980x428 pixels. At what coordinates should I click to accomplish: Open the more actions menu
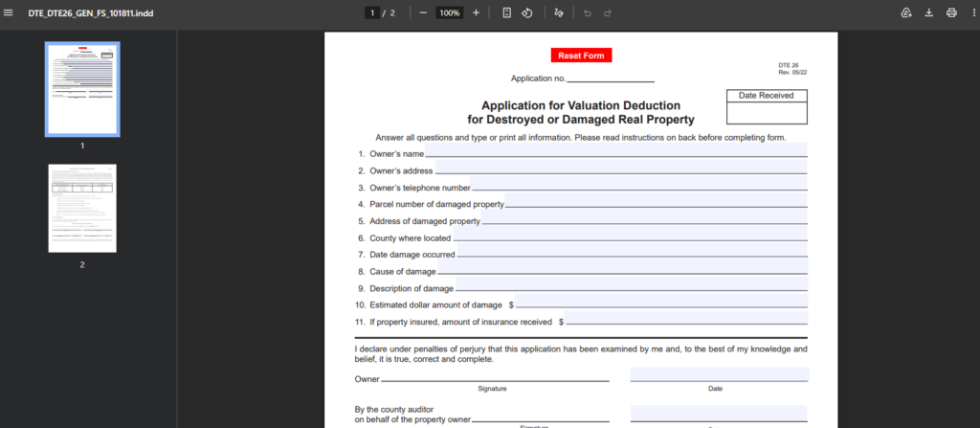(x=970, y=12)
